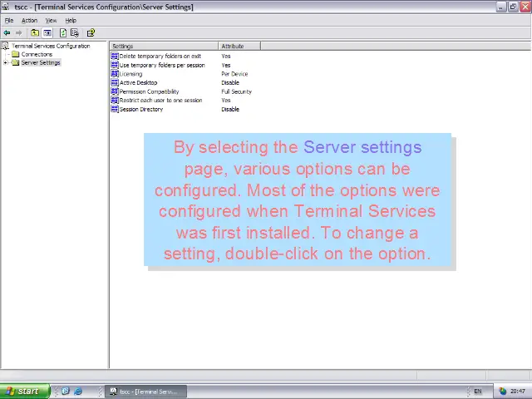Click the icon beside Use temporary folders per session

[x=115, y=65]
